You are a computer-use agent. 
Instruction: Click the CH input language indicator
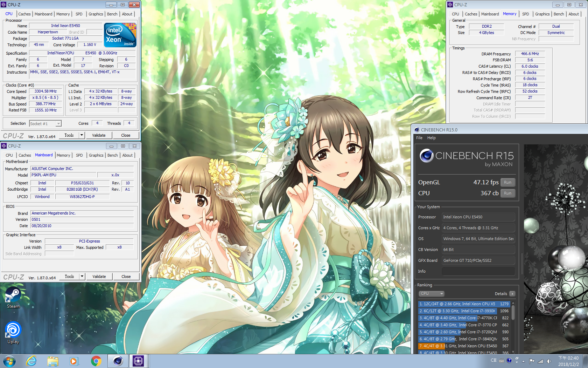tap(493, 360)
